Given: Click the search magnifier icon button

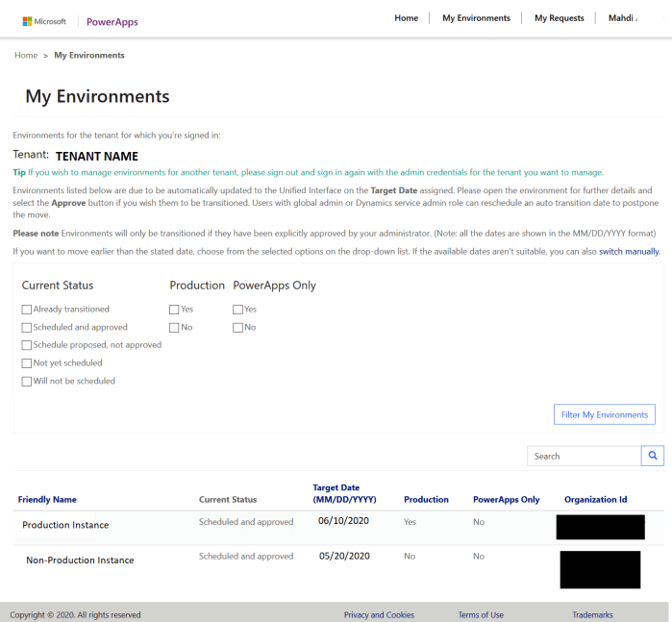Looking at the screenshot, I should 653,456.
